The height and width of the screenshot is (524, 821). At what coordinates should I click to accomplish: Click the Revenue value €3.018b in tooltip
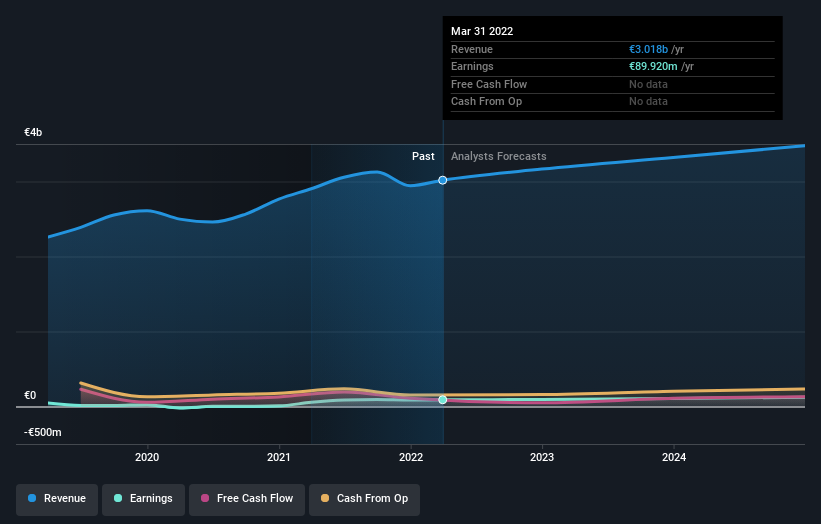pyautogui.click(x=648, y=49)
